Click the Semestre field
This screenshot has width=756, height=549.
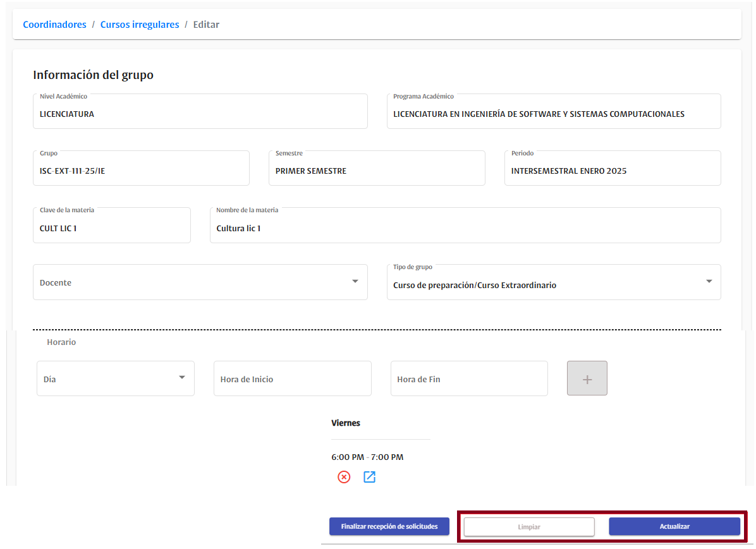[377, 168]
